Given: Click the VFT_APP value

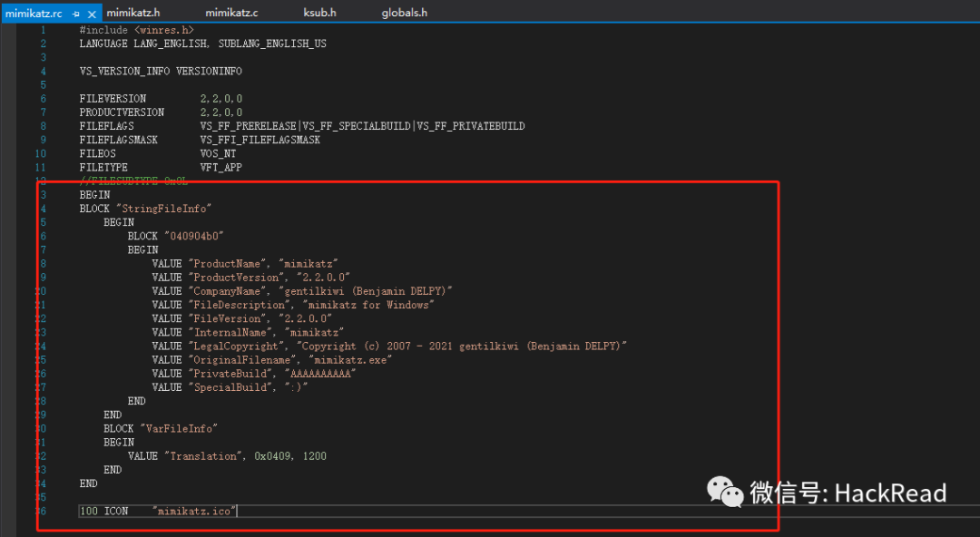Looking at the screenshot, I should (220, 168).
